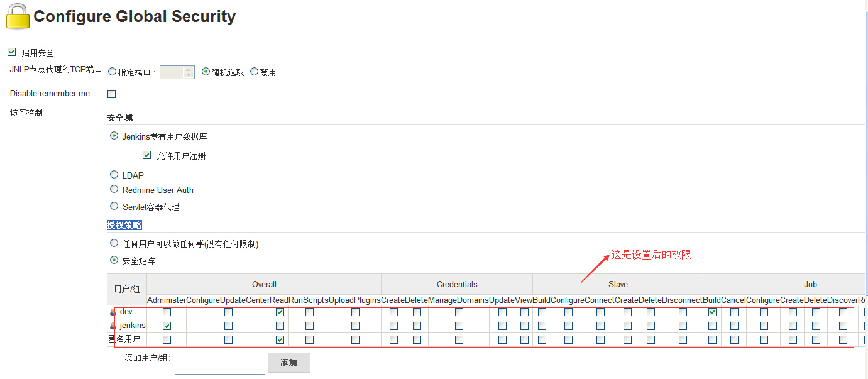Image resolution: width=868 pixels, height=379 pixels.
Task: Click the user icon next to dev
Action: 113,312
